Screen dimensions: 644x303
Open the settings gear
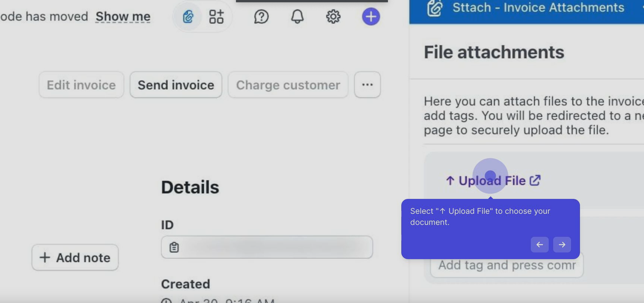333,17
